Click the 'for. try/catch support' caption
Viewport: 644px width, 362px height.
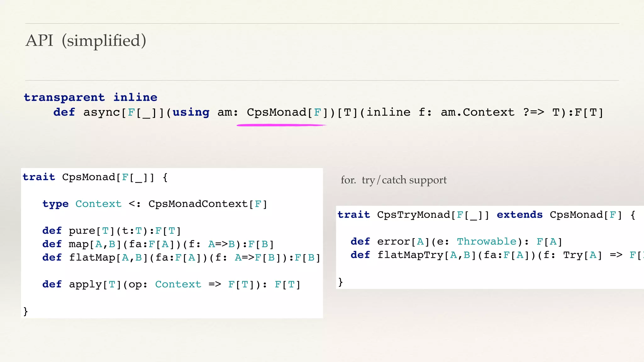[x=394, y=180]
